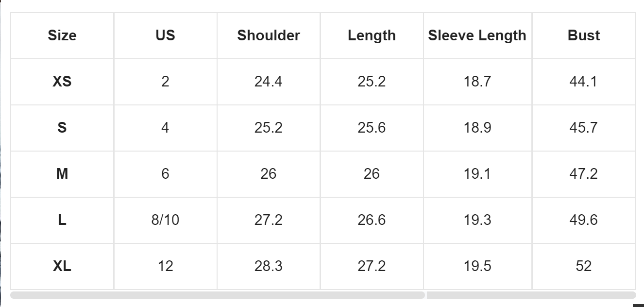
Task: Click the scrollbar track right of thumb
Action: pos(531,295)
